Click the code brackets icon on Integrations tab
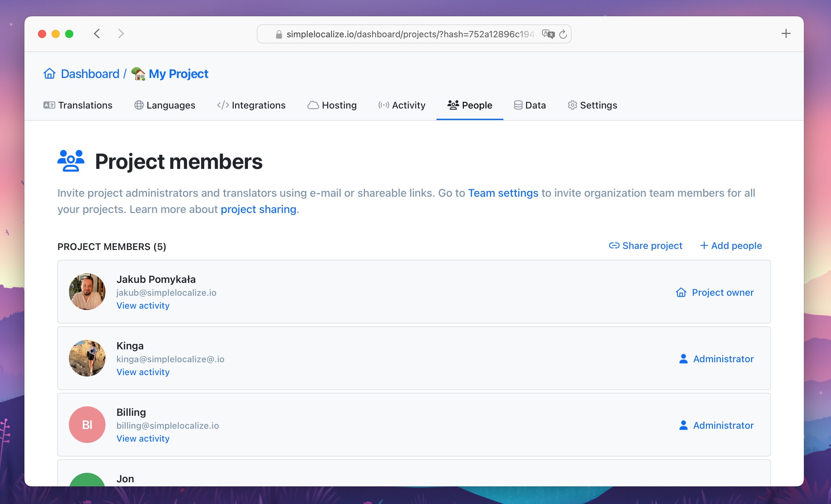This screenshot has height=504, width=831. coord(223,105)
